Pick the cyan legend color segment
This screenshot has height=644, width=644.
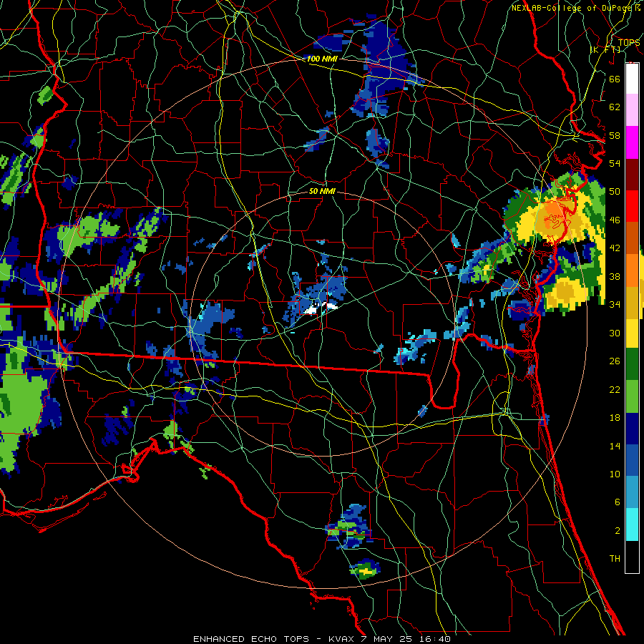pyautogui.click(x=632, y=524)
